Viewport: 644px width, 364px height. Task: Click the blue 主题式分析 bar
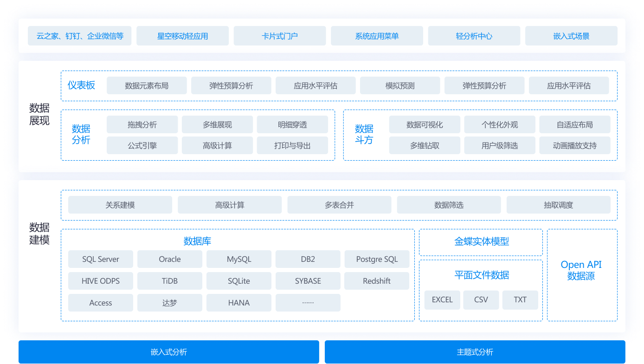click(475, 352)
